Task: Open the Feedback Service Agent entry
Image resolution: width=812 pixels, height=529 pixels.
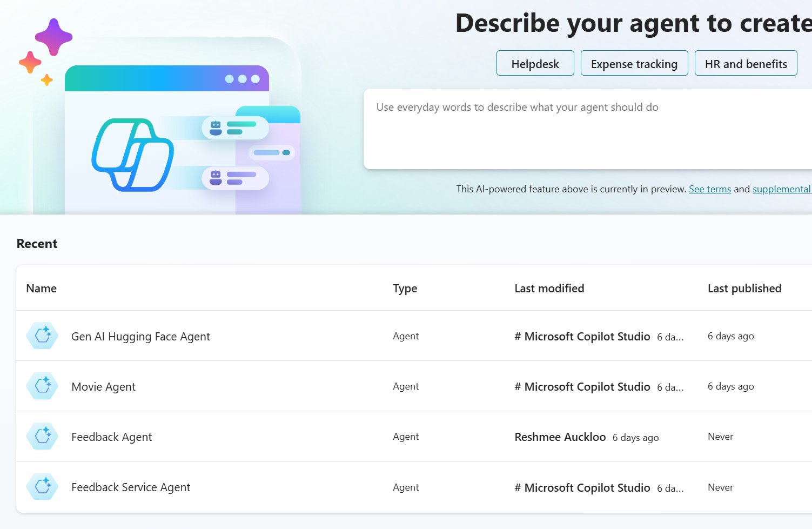Action: point(131,487)
